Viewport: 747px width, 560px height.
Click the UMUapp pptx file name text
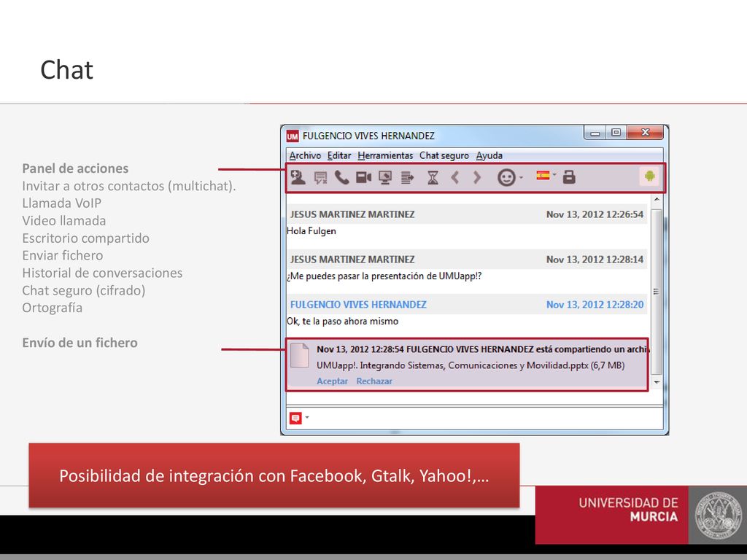pyautogui.click(x=471, y=366)
